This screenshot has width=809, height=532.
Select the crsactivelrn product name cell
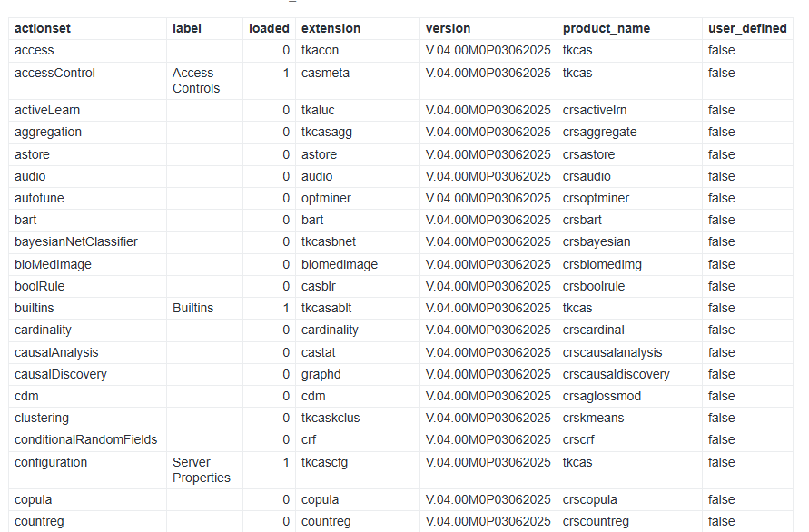coord(595,110)
